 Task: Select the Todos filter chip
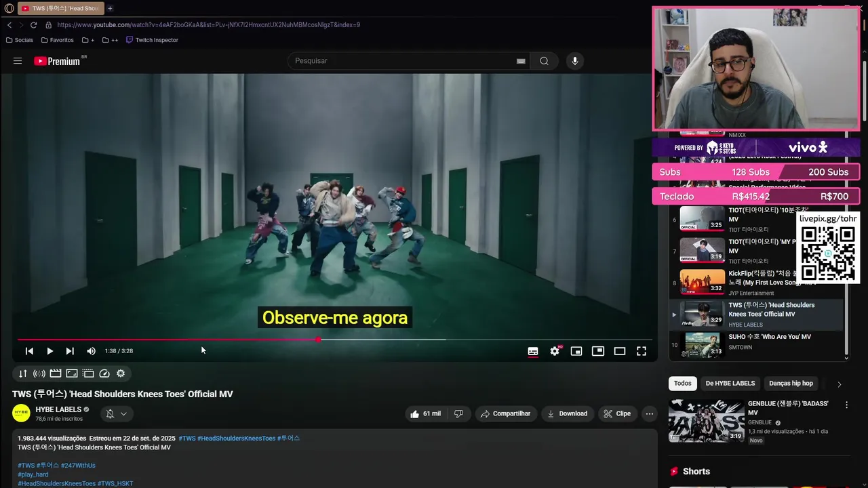[683, 384]
